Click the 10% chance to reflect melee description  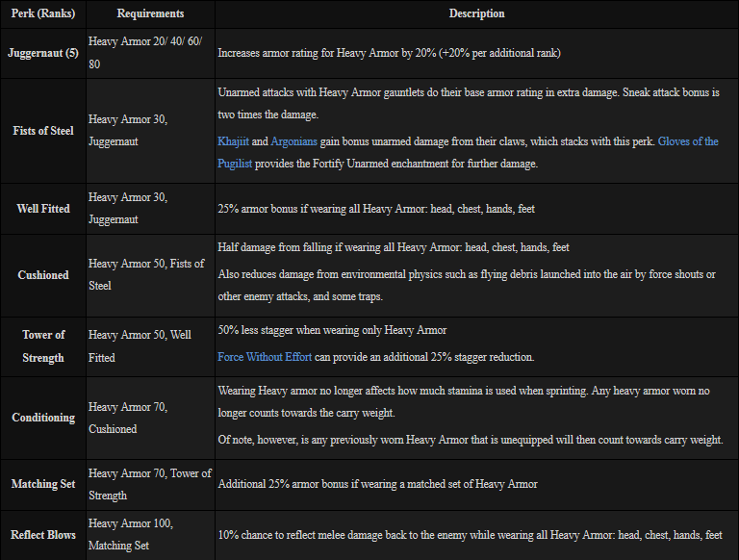tap(470, 535)
